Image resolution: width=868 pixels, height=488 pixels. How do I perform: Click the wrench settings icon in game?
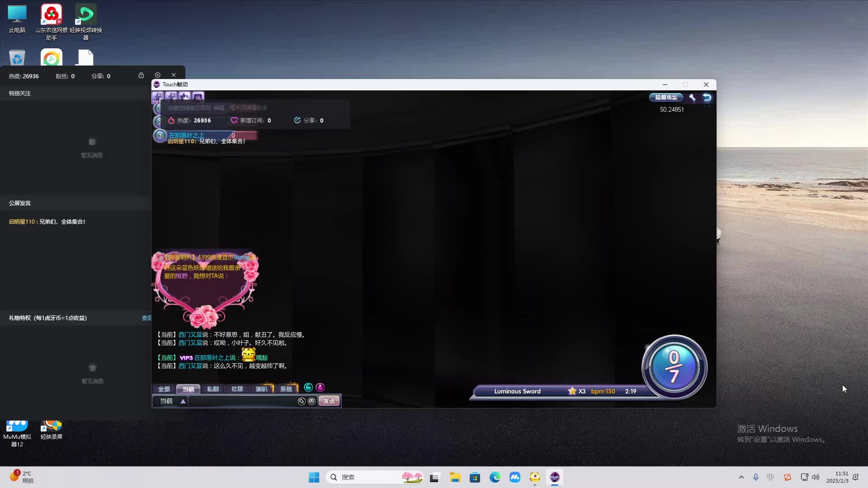pos(692,98)
